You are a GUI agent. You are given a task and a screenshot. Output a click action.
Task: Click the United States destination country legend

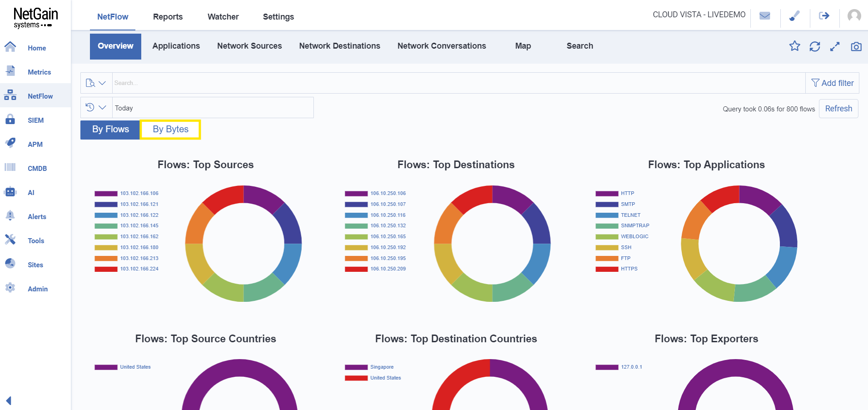click(x=386, y=378)
